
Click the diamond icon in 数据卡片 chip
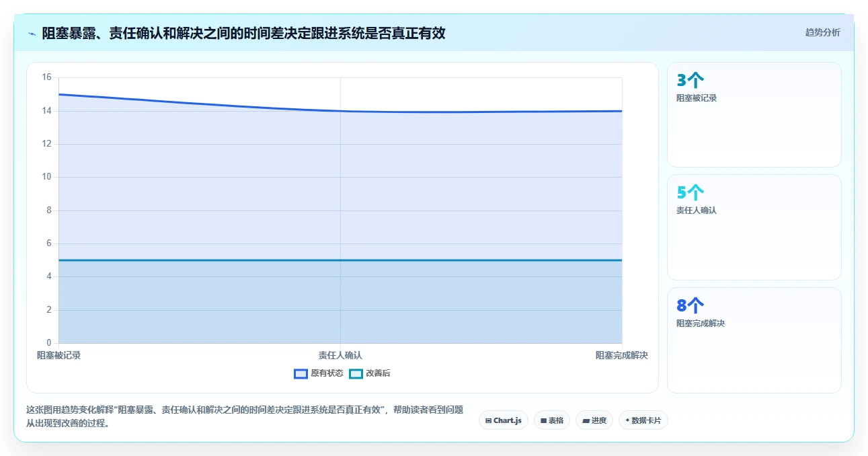click(x=627, y=420)
